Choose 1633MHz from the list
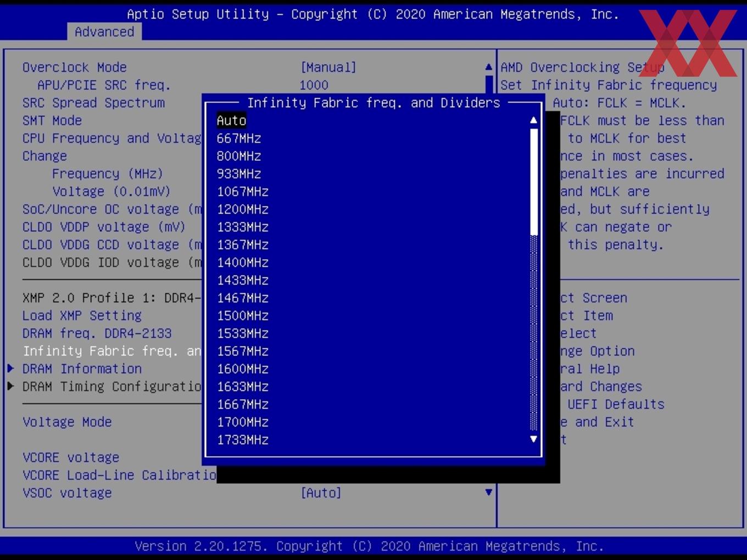 click(x=243, y=387)
